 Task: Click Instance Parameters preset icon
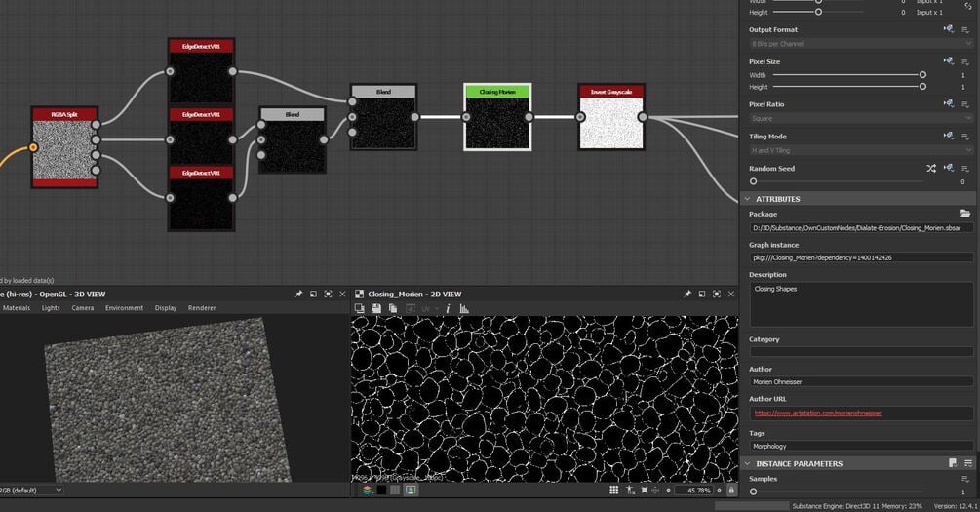point(953,463)
